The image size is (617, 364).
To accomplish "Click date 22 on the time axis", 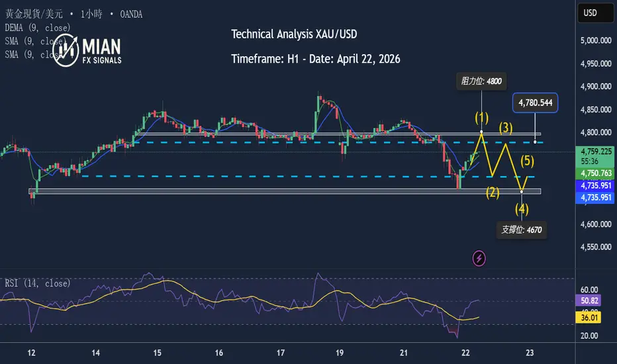I will click(x=465, y=353).
